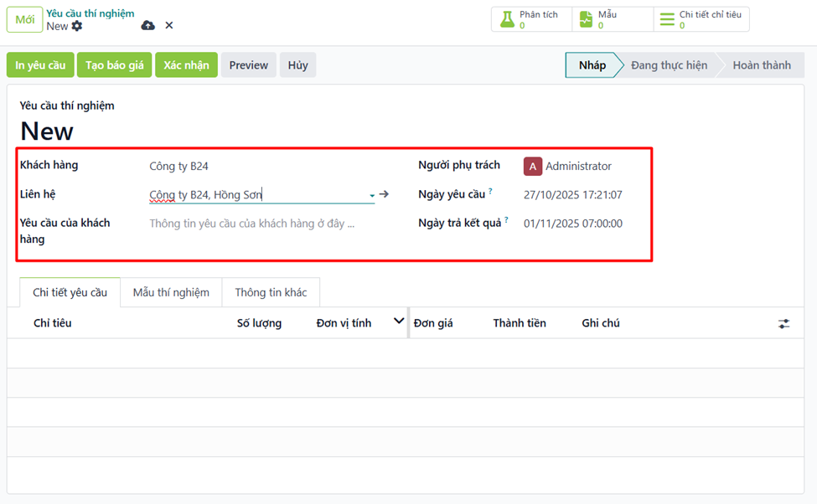Click the Tạo báo giá button
The height and width of the screenshot is (504, 817).
pos(114,65)
